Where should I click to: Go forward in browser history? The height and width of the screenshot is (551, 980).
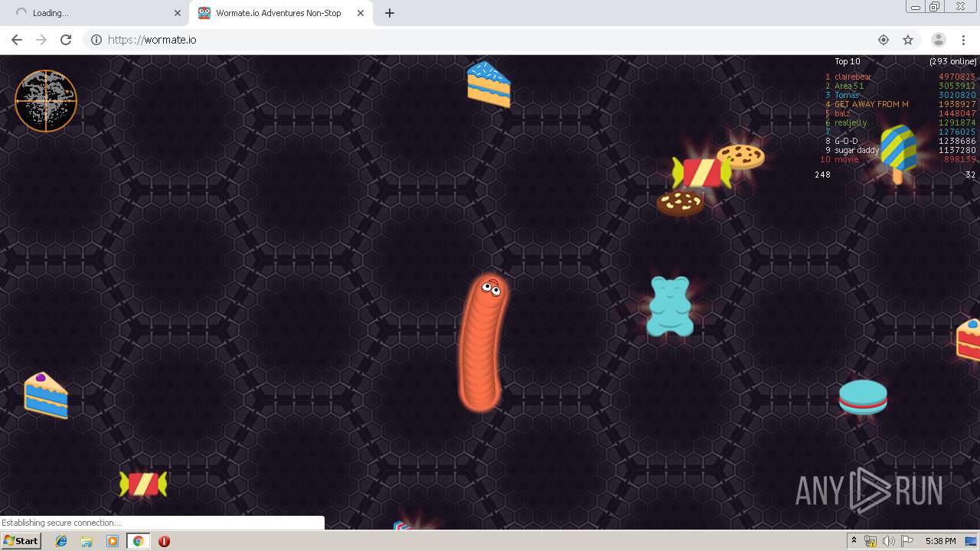41,40
